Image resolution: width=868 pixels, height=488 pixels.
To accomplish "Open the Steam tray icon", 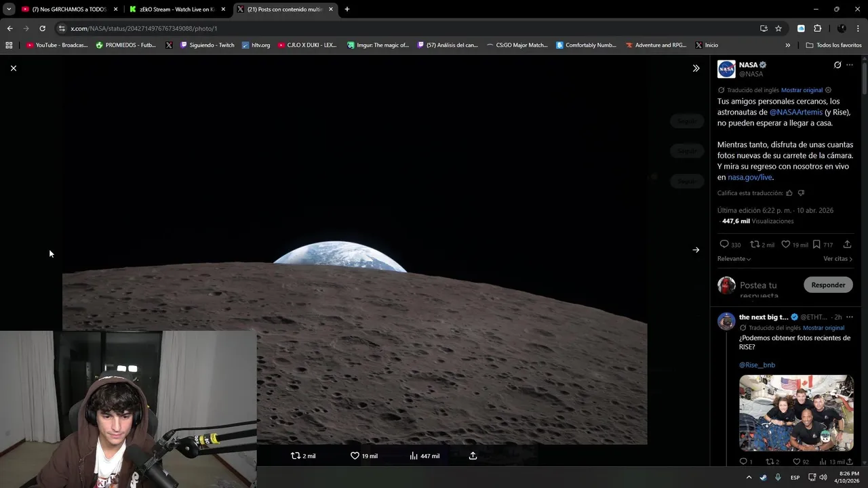I will coord(764,477).
